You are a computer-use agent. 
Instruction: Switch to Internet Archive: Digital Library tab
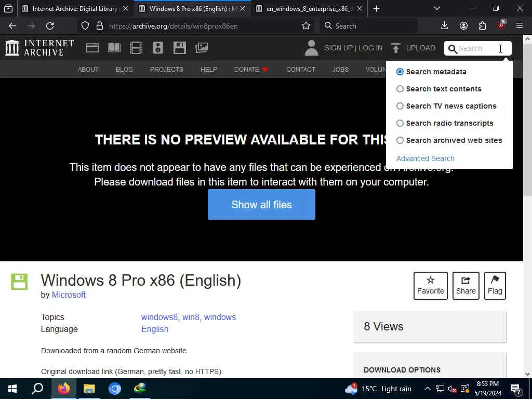tap(75, 9)
